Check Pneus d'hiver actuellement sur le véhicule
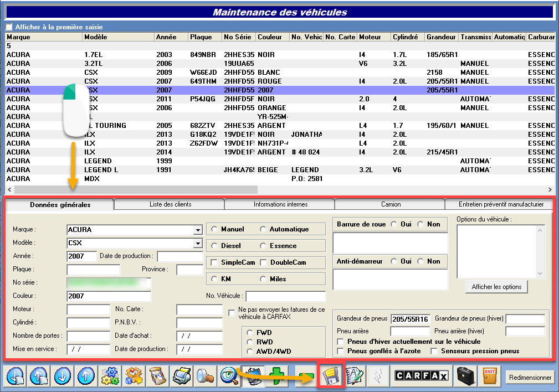Image resolution: width=559 pixels, height=392 pixels. (341, 342)
